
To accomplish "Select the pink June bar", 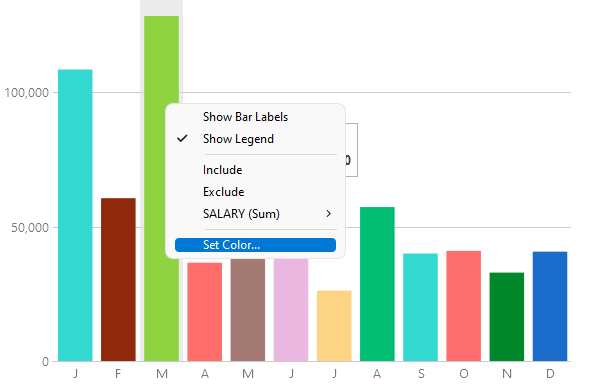I will point(291,310).
